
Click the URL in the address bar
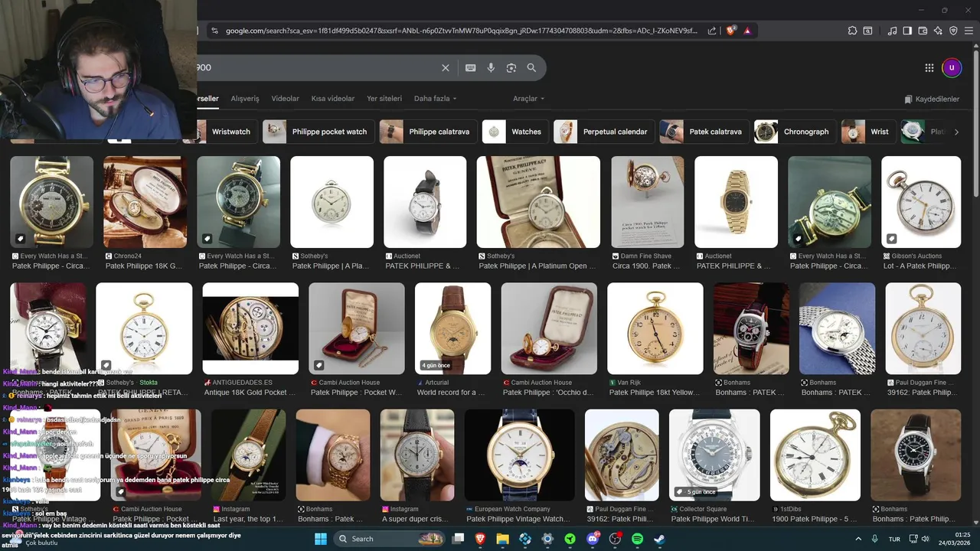pos(462,31)
